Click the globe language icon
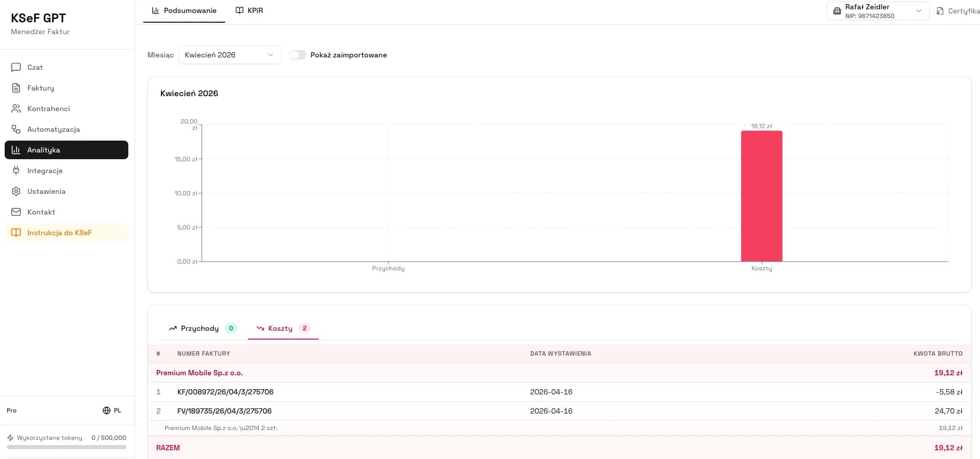 pos(107,410)
